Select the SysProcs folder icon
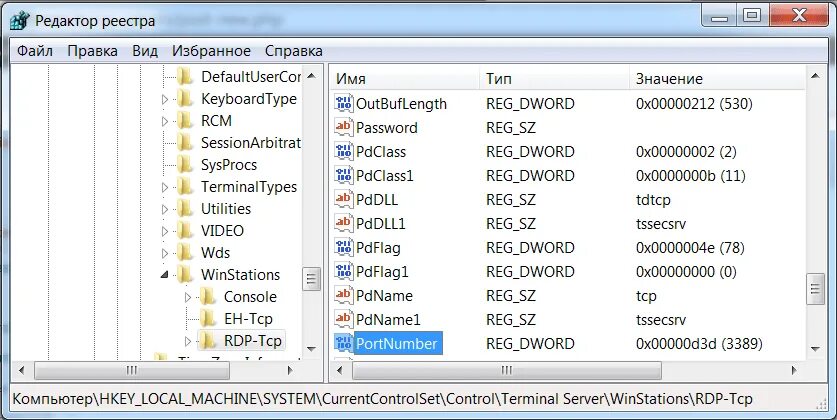Image resolution: width=837 pixels, height=420 pixels. point(185,164)
